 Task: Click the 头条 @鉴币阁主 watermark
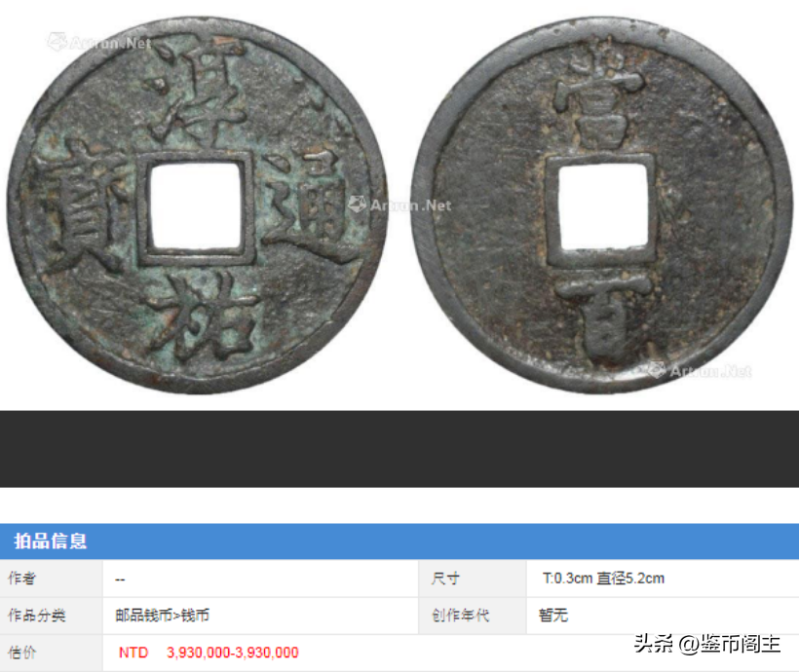[707, 644]
